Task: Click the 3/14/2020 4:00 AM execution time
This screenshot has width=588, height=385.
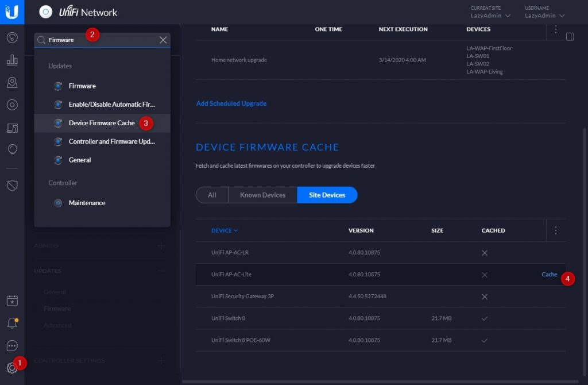Action: click(x=403, y=60)
